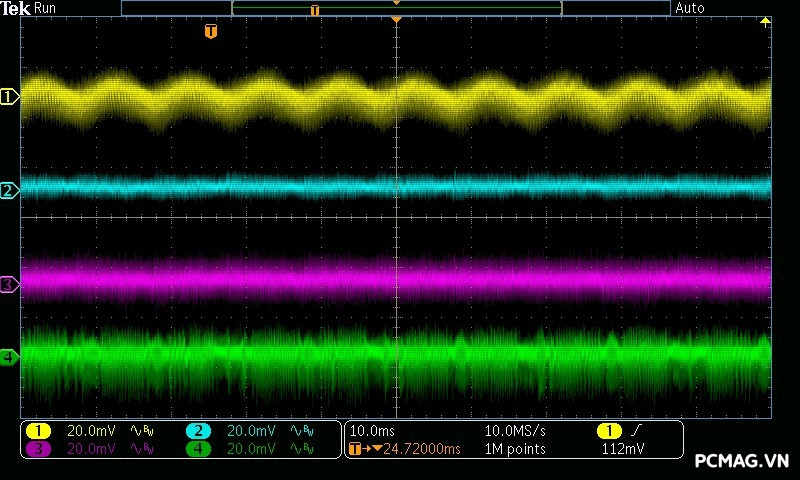
Task: Open the 10.0ms horizontal scale readout
Action: [369, 431]
